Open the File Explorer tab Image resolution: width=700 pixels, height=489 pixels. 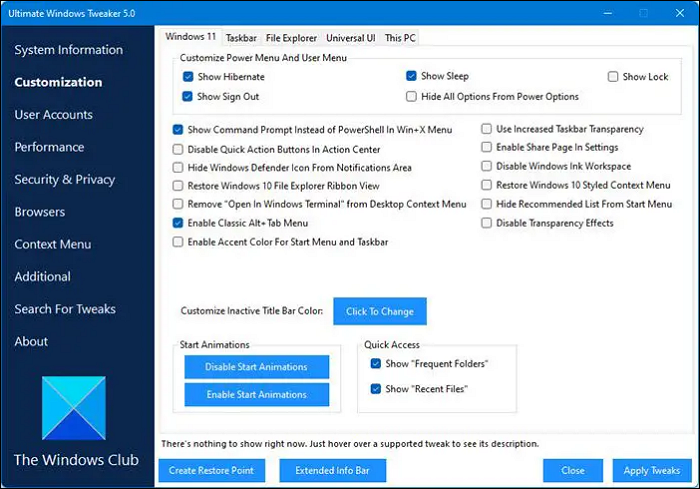tap(291, 38)
